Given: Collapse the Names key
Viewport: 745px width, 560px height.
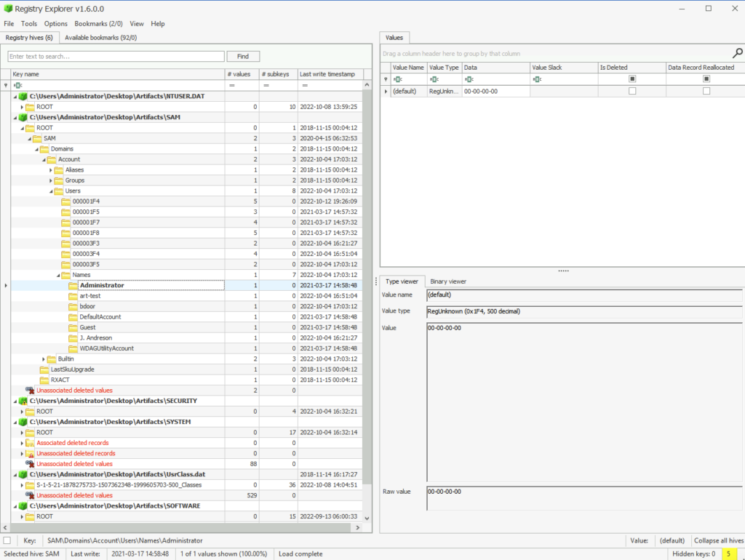Looking at the screenshot, I should coord(58,275).
